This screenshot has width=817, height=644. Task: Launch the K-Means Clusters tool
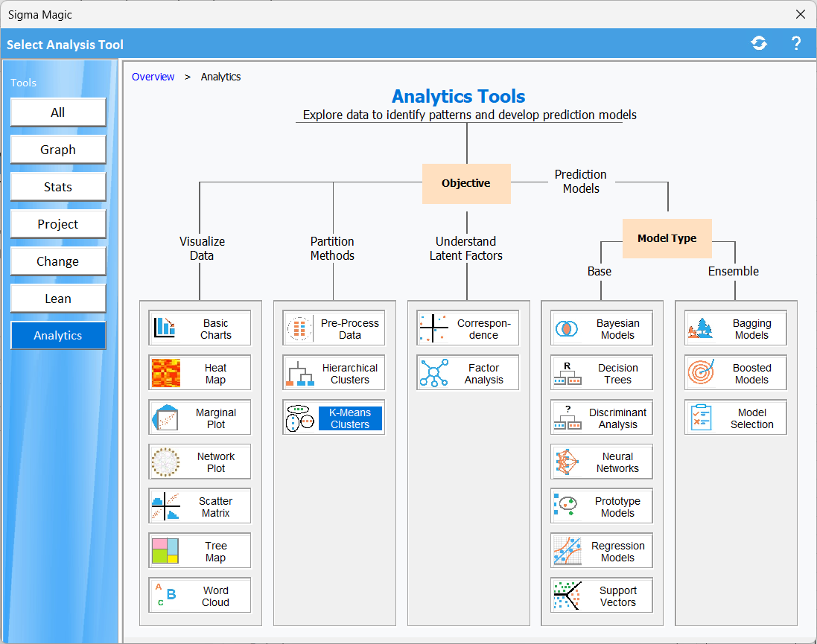pyautogui.click(x=349, y=418)
